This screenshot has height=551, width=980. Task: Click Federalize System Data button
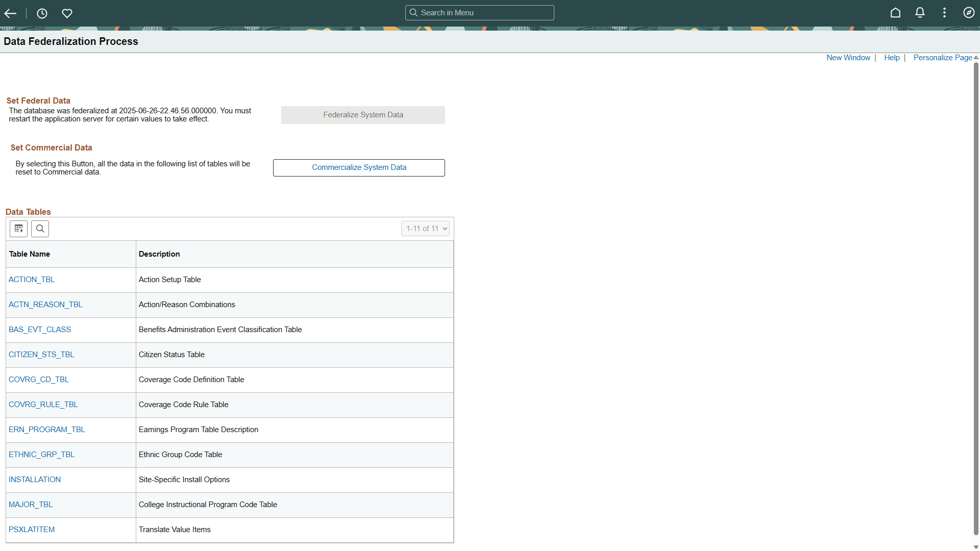point(363,115)
